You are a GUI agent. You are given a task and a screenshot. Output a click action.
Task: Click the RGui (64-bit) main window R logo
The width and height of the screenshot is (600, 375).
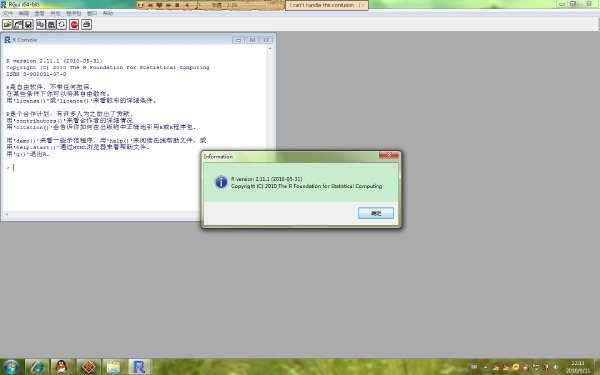pos(3,5)
